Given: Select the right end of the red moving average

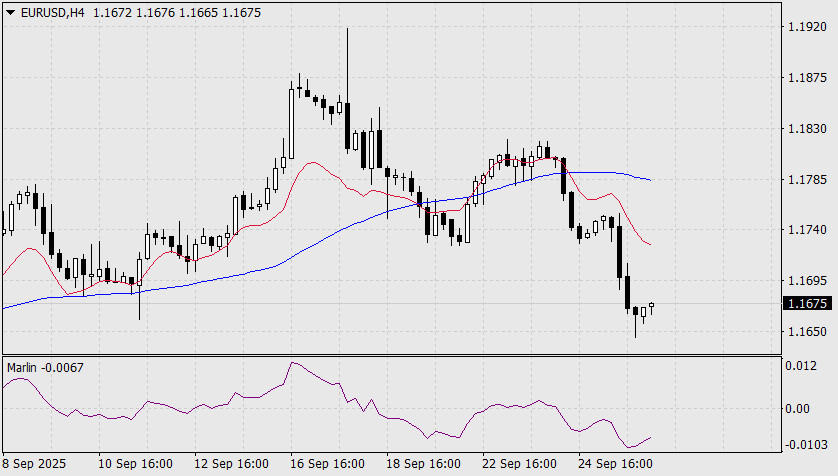Looking at the screenshot, I should pos(650,245).
